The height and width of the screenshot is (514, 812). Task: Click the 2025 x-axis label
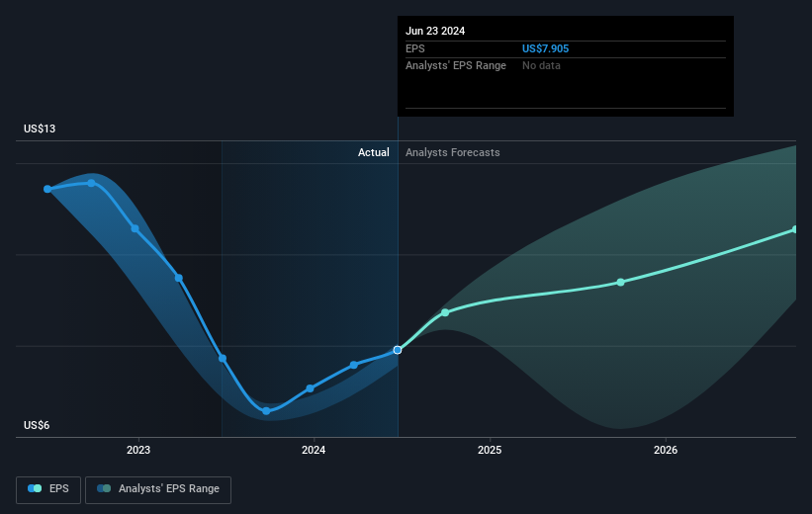(490, 450)
